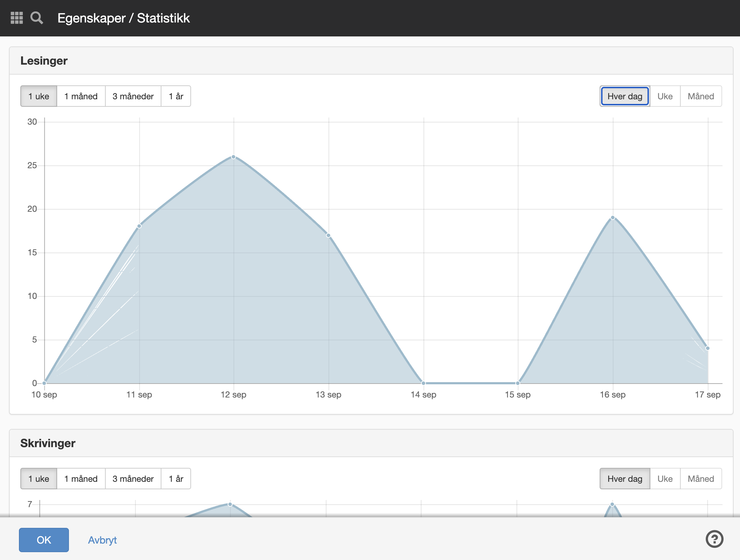Select Uke grouping in Skrivinger
Screen dimensions: 740x560
pyautogui.click(x=665, y=479)
